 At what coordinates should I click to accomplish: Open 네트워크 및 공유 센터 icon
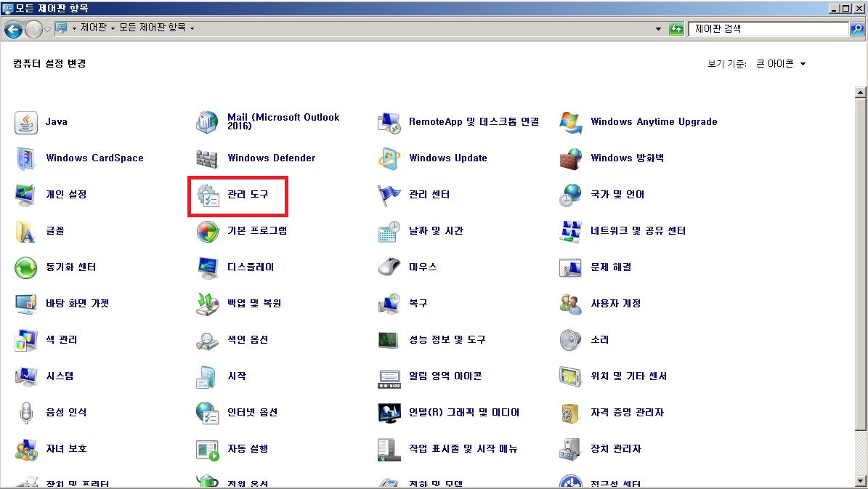click(x=570, y=231)
